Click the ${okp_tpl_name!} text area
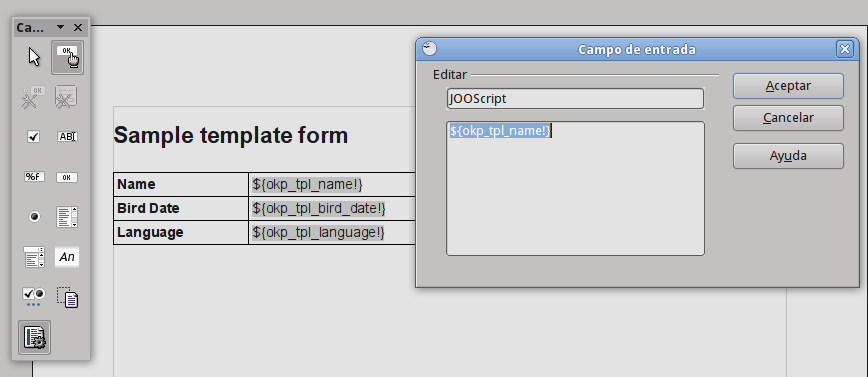This screenshot has height=377, width=868. click(x=575, y=188)
